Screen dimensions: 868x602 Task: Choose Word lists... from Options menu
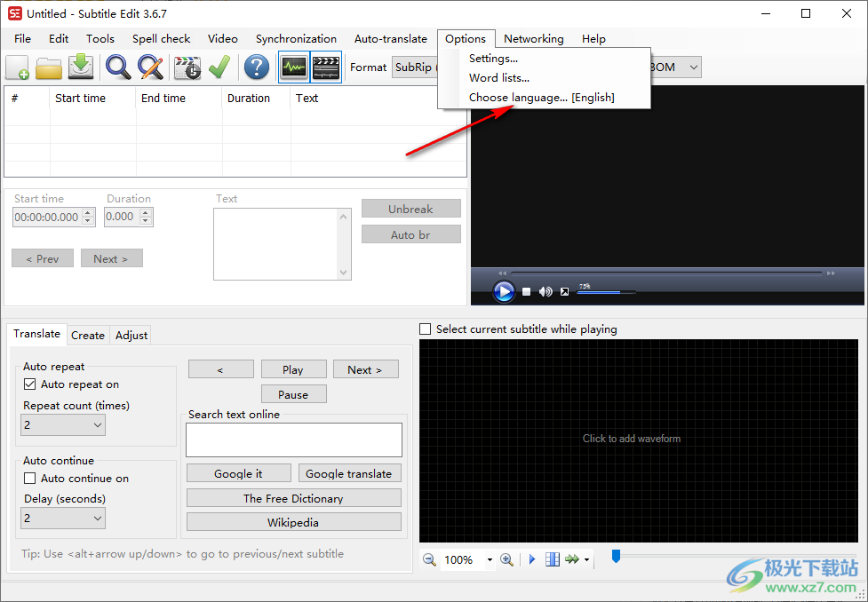point(544,78)
